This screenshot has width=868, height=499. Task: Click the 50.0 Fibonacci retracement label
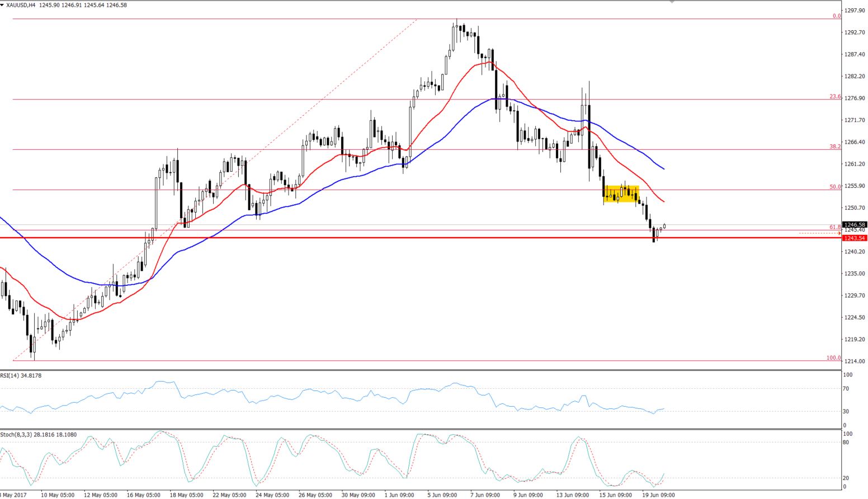point(834,186)
